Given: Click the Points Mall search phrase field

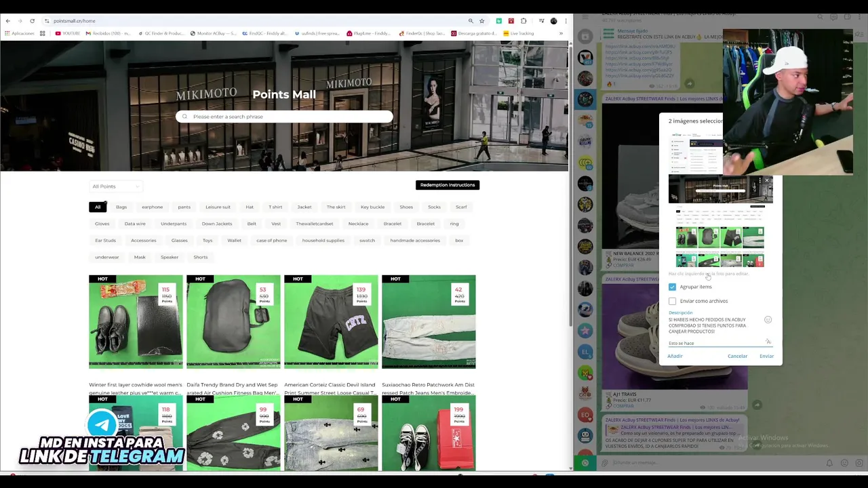Looking at the screenshot, I should (284, 117).
